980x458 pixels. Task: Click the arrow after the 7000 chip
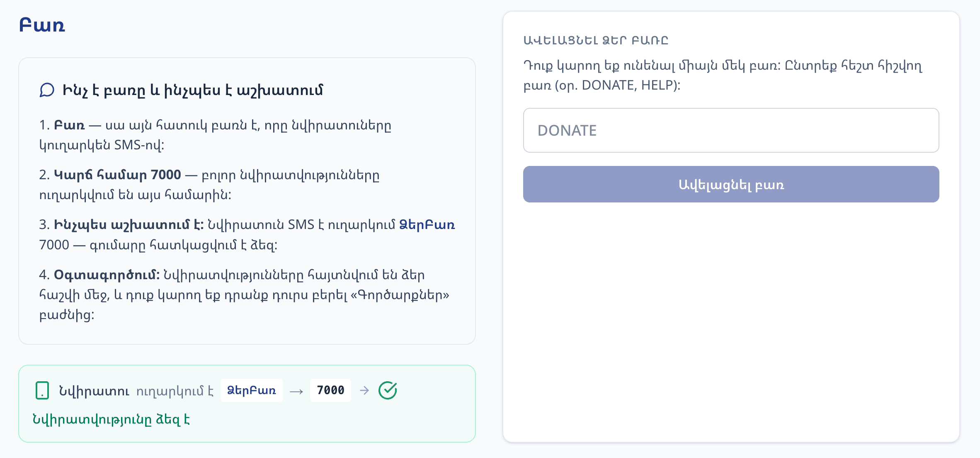[x=365, y=390]
